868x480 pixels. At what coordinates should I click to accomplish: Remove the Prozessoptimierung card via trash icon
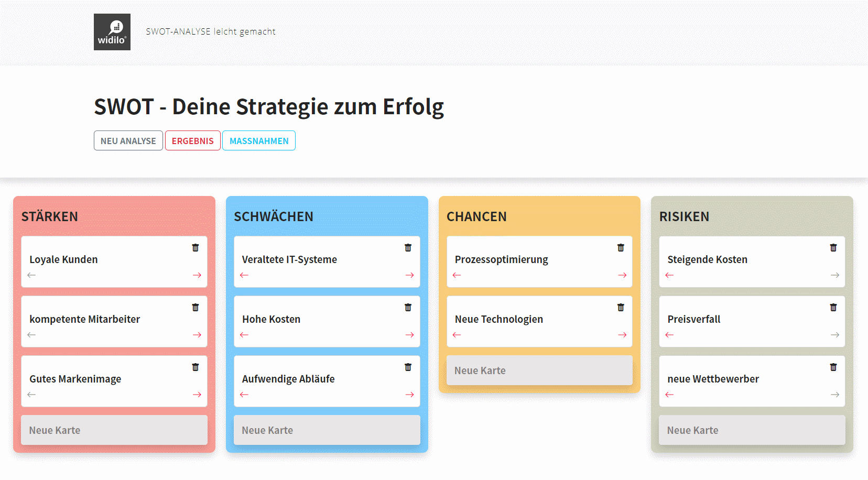[621, 248]
